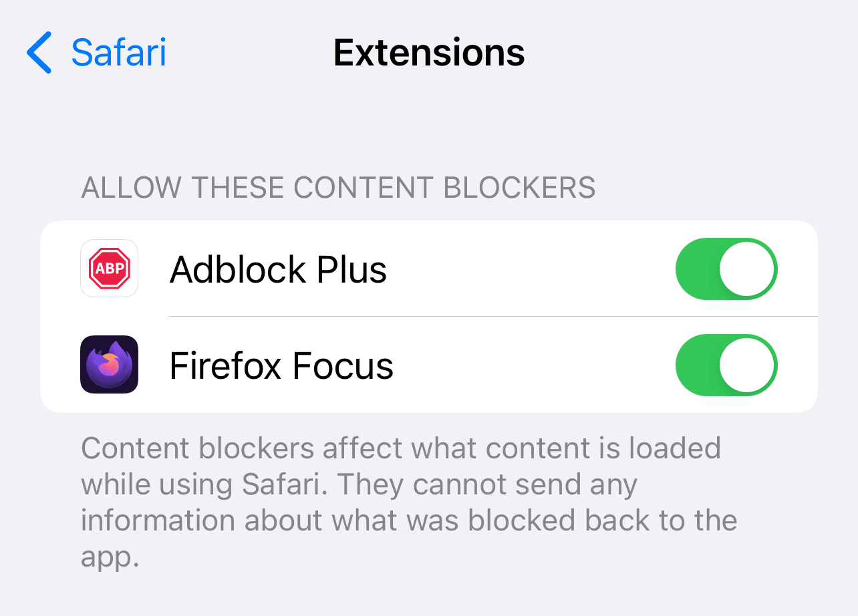Click the white knob on Firefox Focus switch
The width and height of the screenshot is (858, 616).
tap(748, 365)
